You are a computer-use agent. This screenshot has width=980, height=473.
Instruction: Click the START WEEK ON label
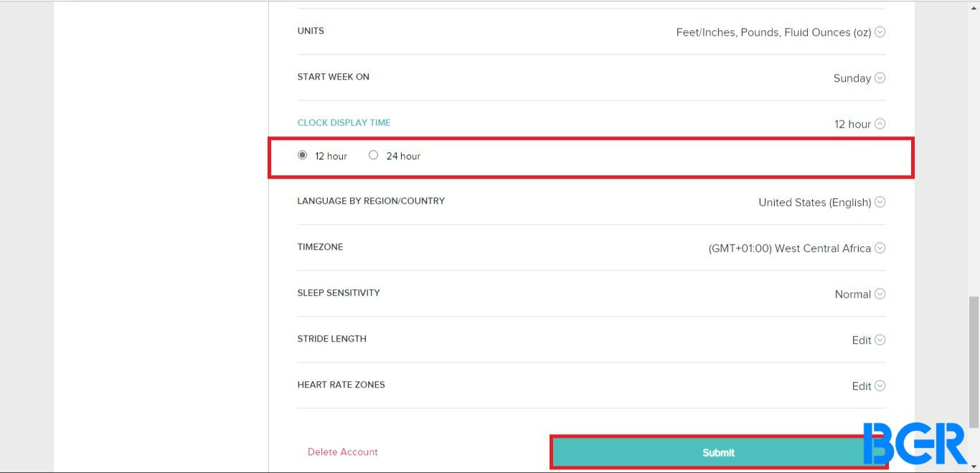click(x=334, y=77)
